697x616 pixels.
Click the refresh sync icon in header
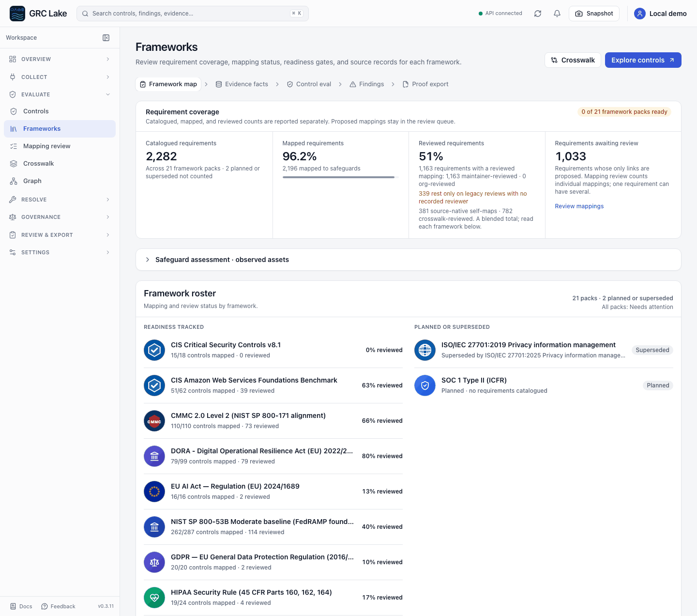[x=538, y=14]
